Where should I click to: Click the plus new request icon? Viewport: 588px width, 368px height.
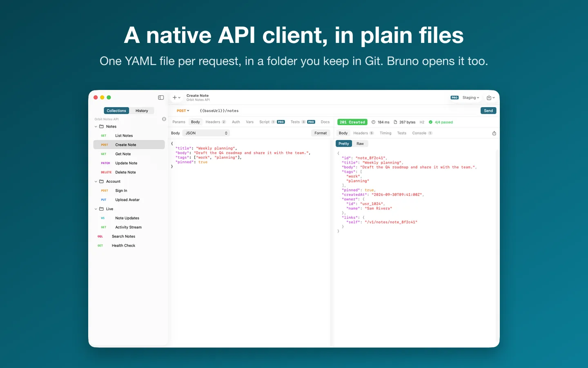175,97
